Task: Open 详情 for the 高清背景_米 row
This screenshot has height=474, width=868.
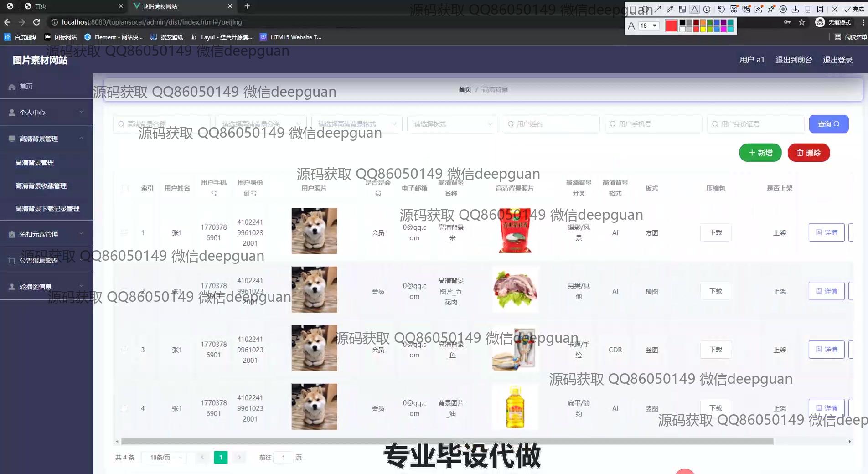Action: pos(827,232)
